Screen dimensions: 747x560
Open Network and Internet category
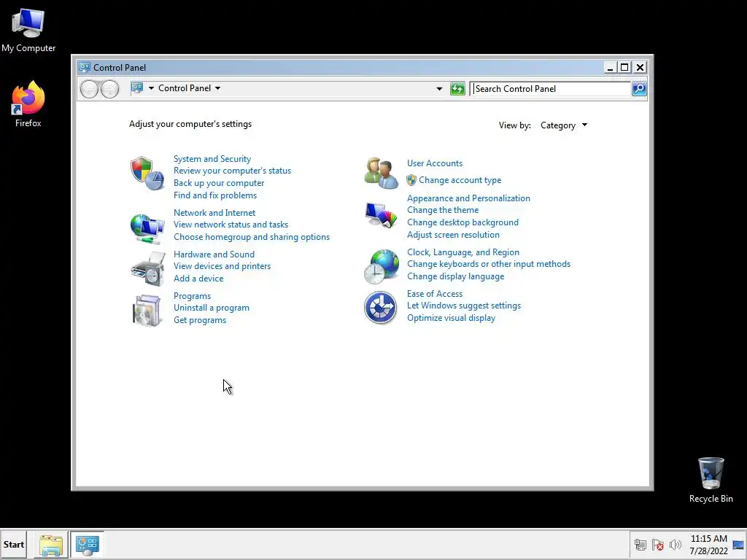pos(214,212)
